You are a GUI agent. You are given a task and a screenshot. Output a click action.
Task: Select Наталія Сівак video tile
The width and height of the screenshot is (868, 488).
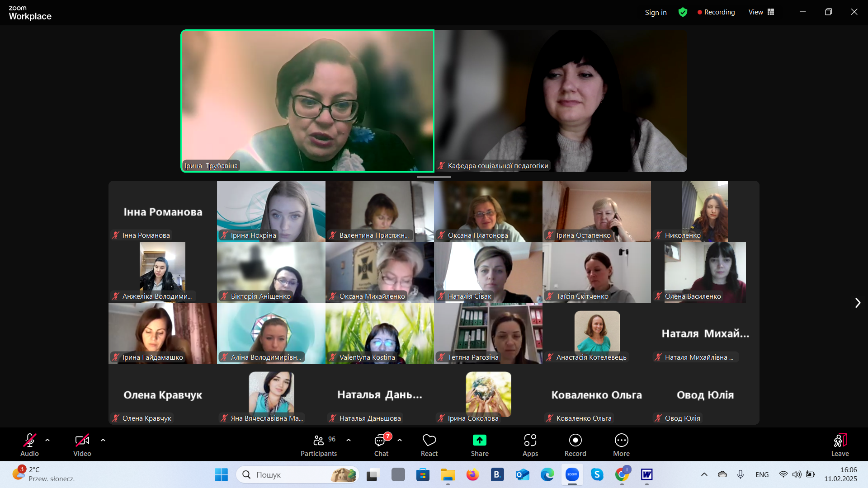pyautogui.click(x=488, y=272)
